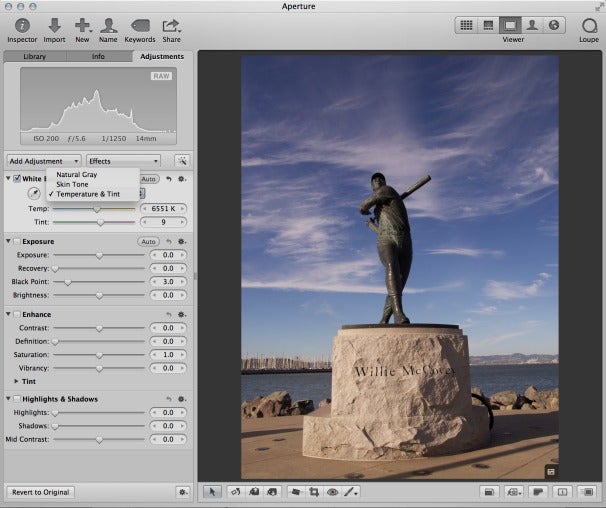The width and height of the screenshot is (606, 508).
Task: Activate the Loupe tool
Action: pyautogui.click(x=589, y=26)
